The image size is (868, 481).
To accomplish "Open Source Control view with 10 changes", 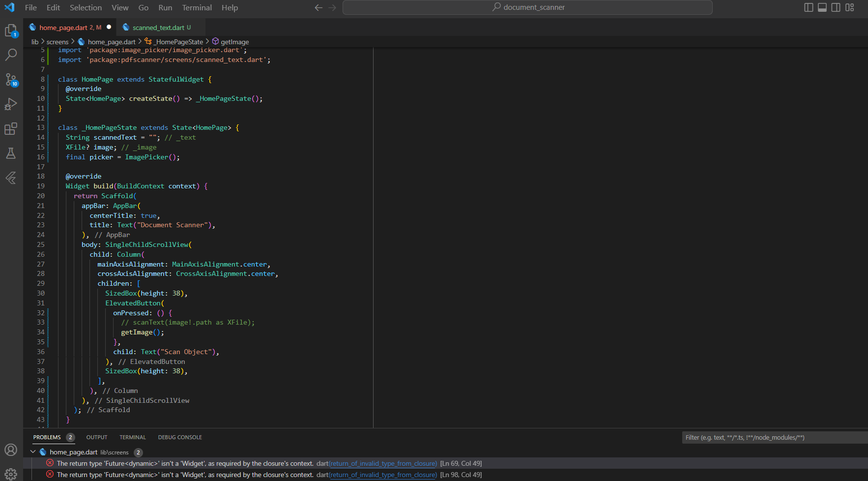I will click(x=11, y=80).
